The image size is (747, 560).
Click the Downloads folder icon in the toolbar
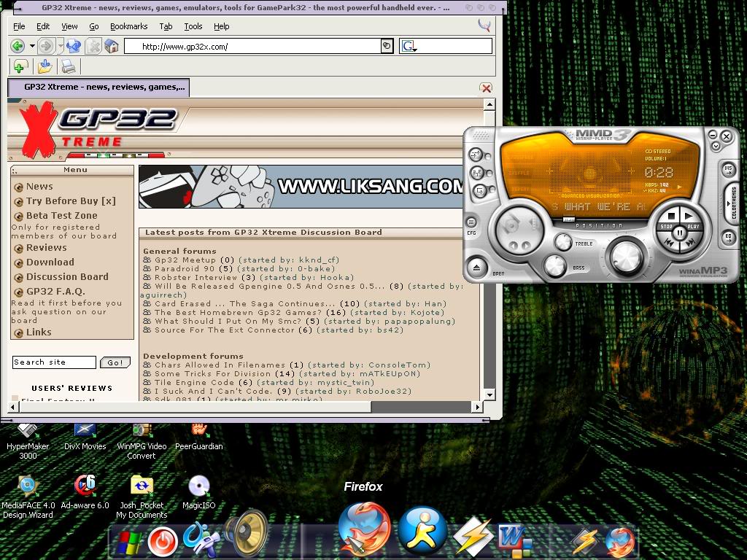(x=44, y=67)
